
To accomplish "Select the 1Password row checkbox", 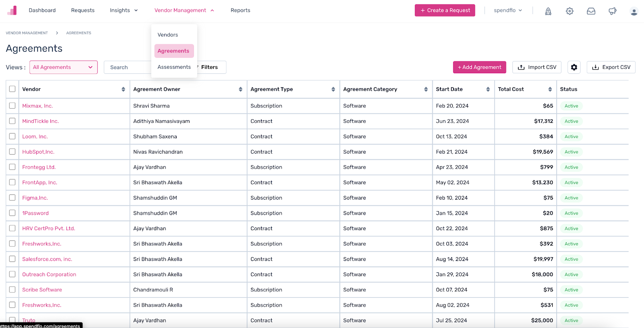I will pos(12,213).
